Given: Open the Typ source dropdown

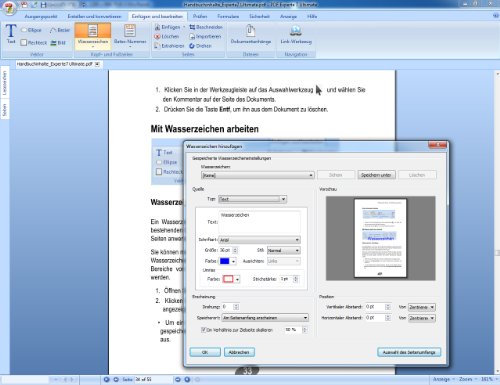Looking at the screenshot, I should pos(283,199).
